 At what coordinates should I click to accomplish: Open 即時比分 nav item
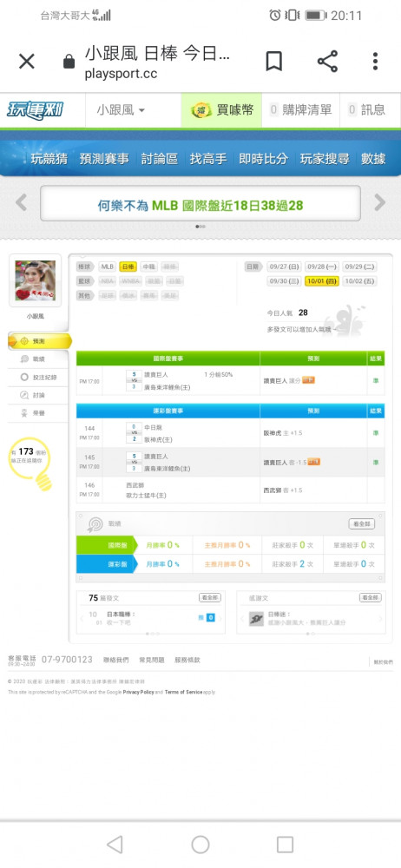[264, 159]
